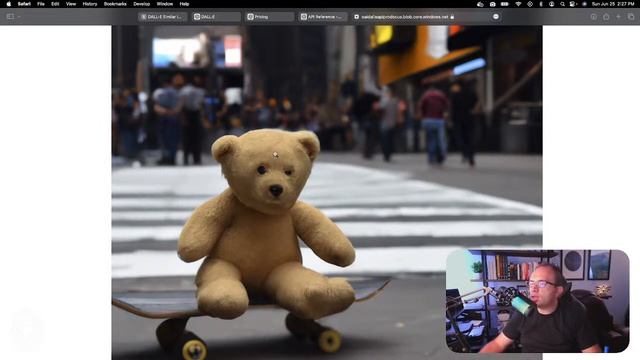
Task: Click the downloads icon in toolbar
Action: 594,17
